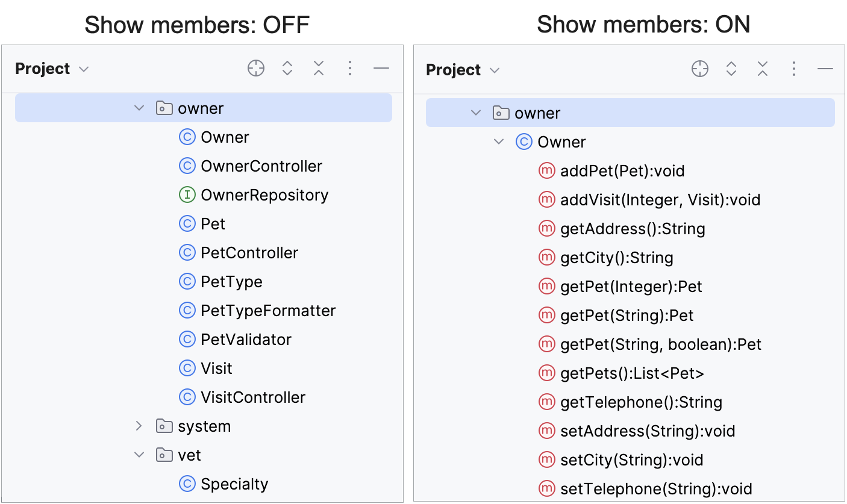
Task: Hide the left Project tool window (minus icon)
Action: point(381,68)
